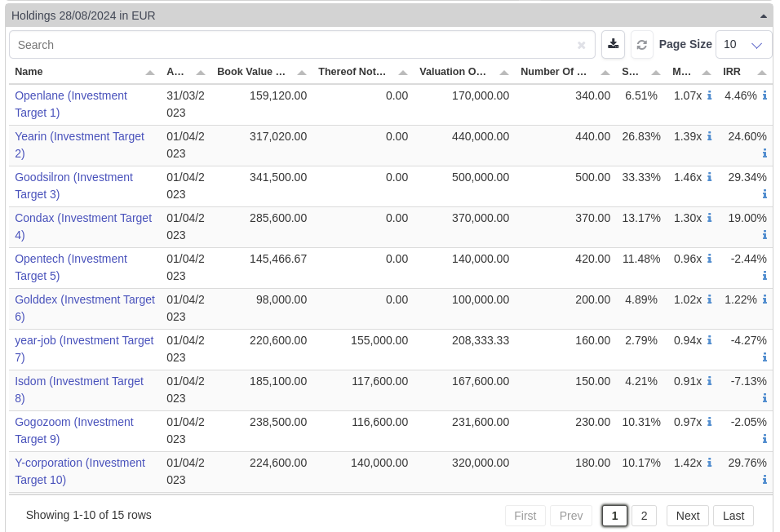
Task: Open the Page Size dropdown
Action: tap(743, 45)
